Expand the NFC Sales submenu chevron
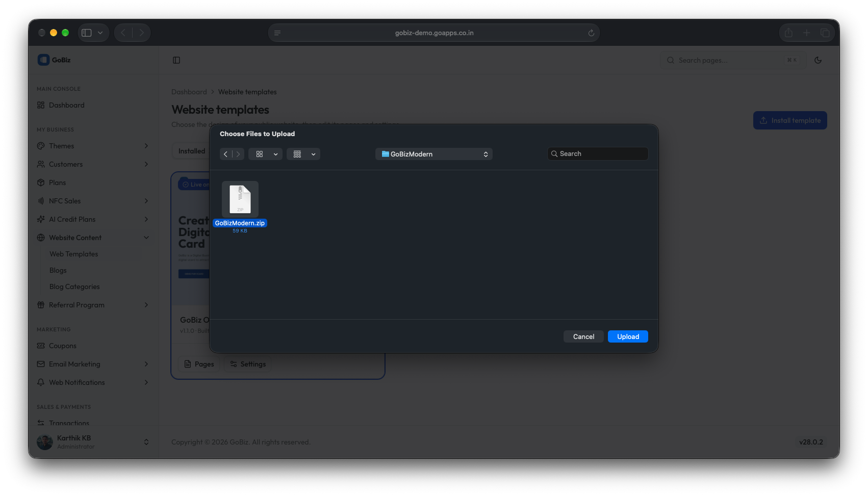 146,201
